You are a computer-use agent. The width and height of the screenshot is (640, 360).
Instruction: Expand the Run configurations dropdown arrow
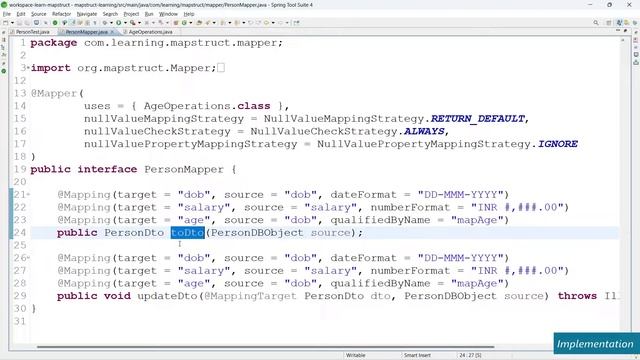click(x=125, y=23)
